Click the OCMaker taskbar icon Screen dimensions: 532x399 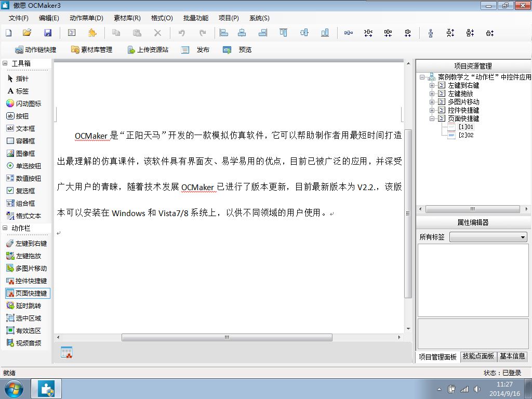pyautogui.click(x=46, y=389)
